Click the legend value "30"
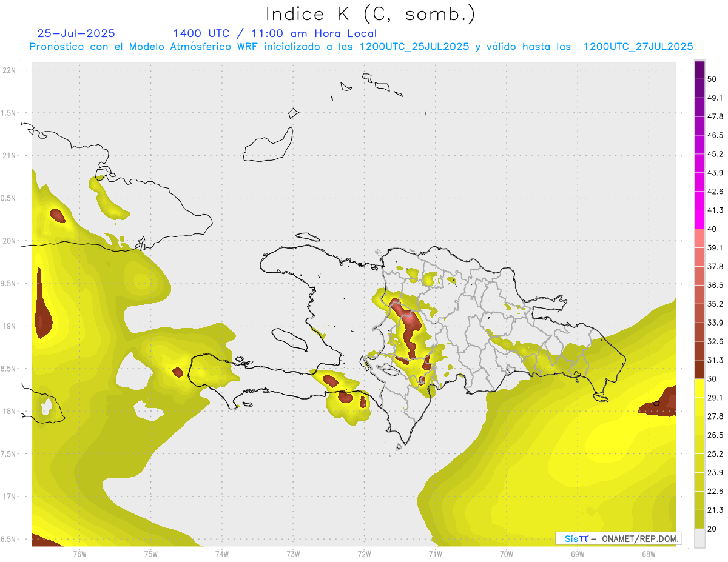The width and height of the screenshot is (728, 562). (712, 379)
